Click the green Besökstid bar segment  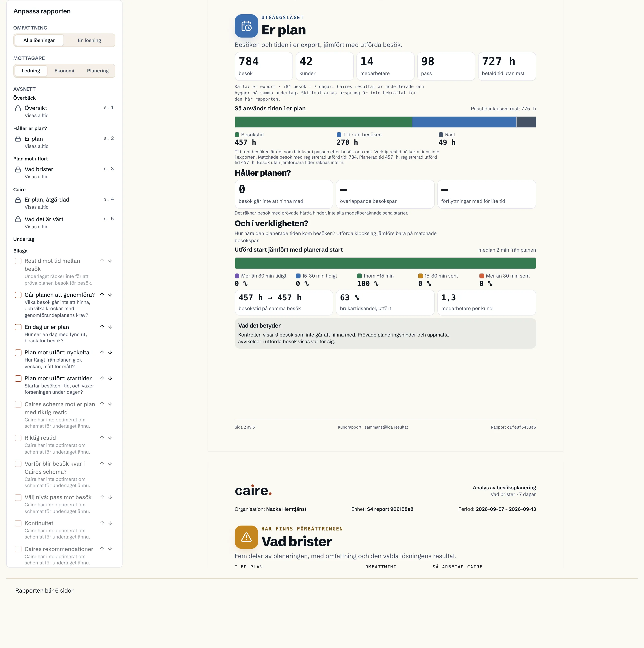pyautogui.click(x=323, y=122)
